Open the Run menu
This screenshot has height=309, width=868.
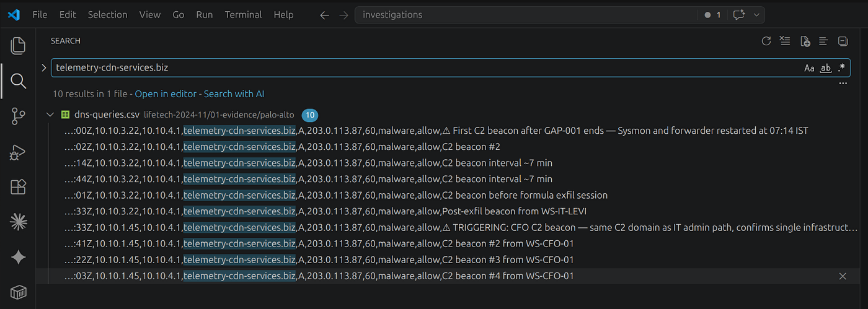tap(204, 14)
